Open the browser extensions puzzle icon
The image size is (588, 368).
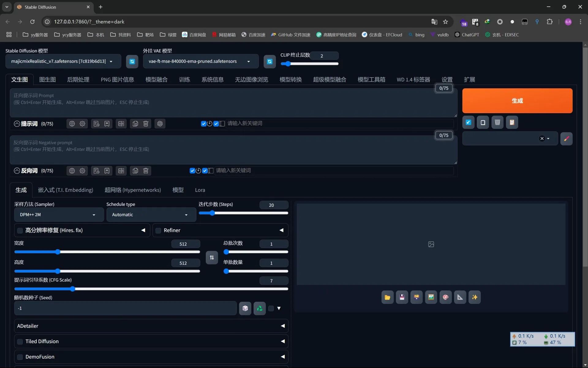(550, 22)
